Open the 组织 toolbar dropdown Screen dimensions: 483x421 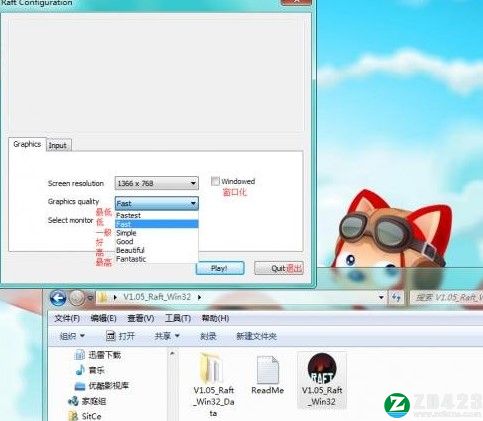(x=72, y=336)
